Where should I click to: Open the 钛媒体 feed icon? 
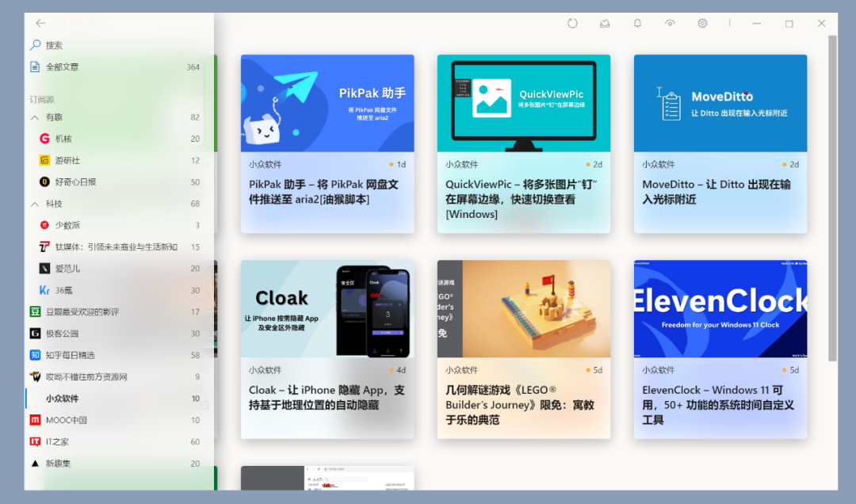tap(44, 246)
